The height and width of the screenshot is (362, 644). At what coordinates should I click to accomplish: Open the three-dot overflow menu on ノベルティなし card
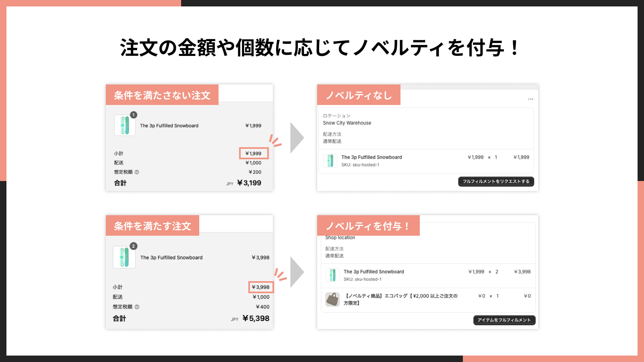point(530,99)
